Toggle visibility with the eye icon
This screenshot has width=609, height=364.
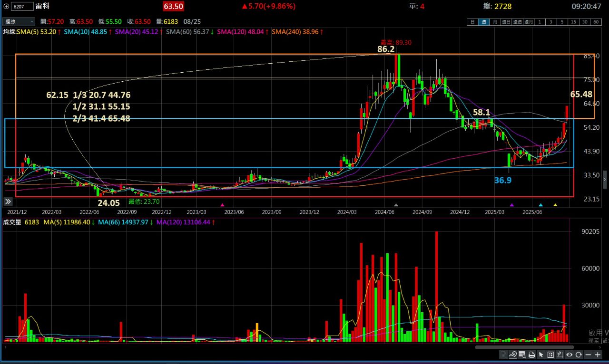point(569,355)
